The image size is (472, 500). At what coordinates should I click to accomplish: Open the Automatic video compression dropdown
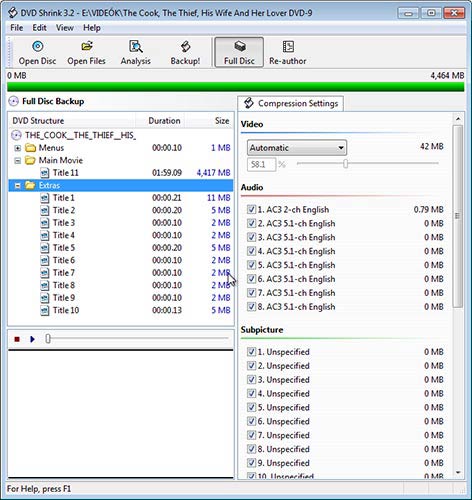pos(297,148)
